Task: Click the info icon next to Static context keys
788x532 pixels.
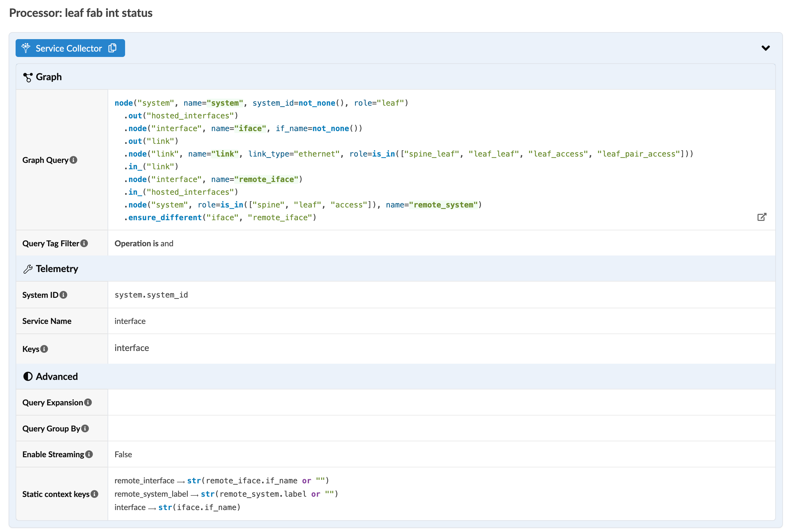Action: [x=95, y=494]
